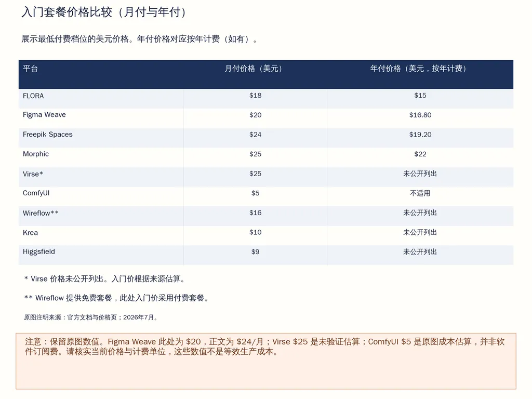Click the $22 annual price for Morphic
532x399 pixels.
click(x=420, y=154)
